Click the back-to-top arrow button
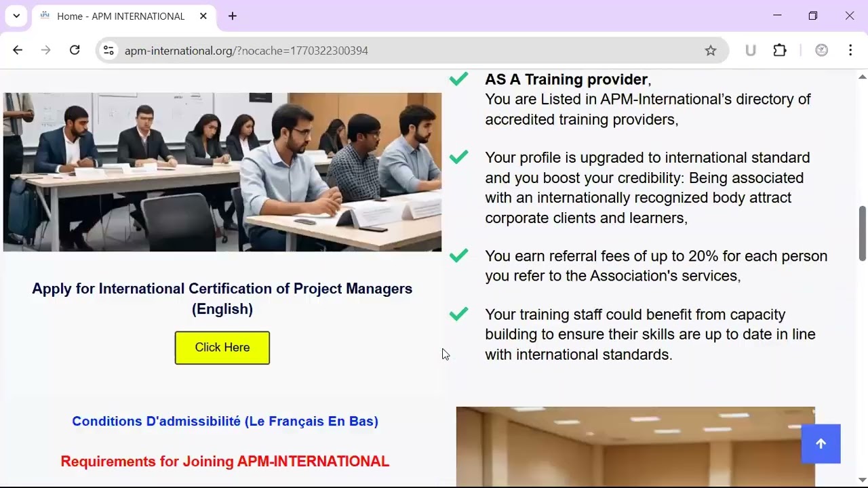 click(821, 444)
